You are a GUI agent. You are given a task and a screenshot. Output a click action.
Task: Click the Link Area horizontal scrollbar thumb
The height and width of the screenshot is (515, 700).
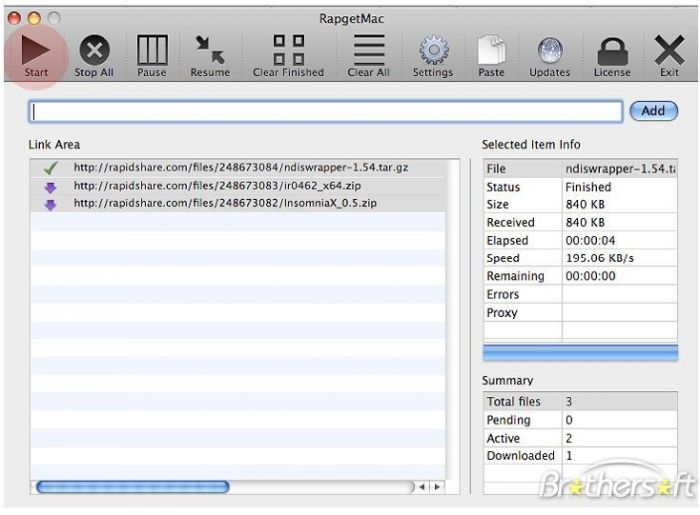point(133,487)
